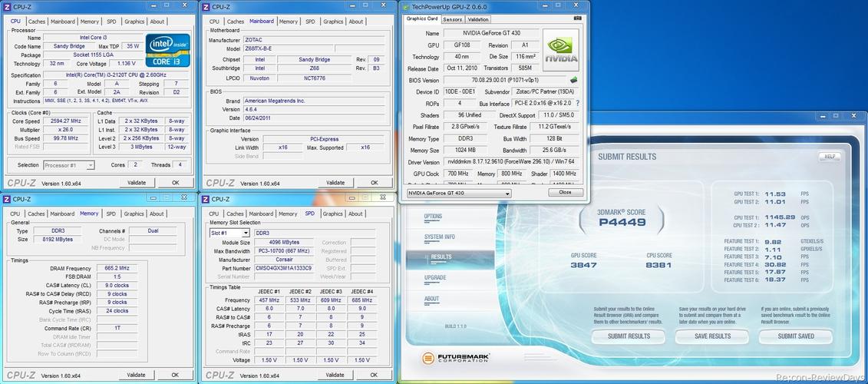Viewport: 868px width, 384px height.
Task: Click the Save Results button
Action: tap(712, 336)
